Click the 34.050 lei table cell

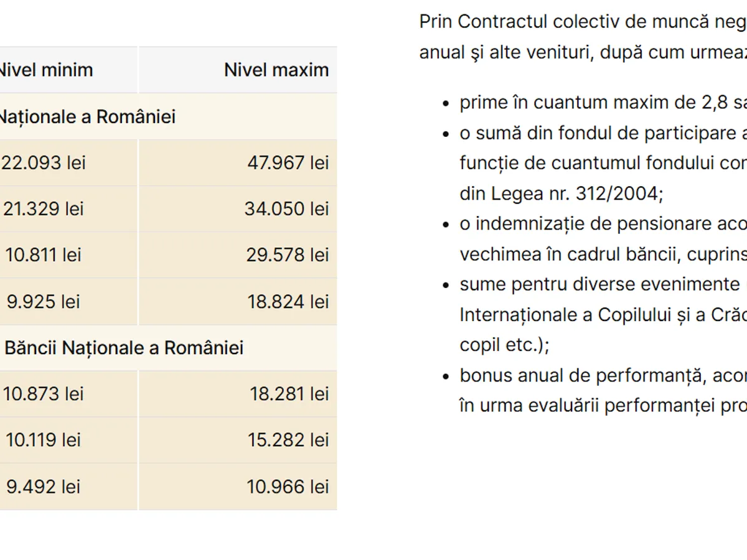click(286, 209)
